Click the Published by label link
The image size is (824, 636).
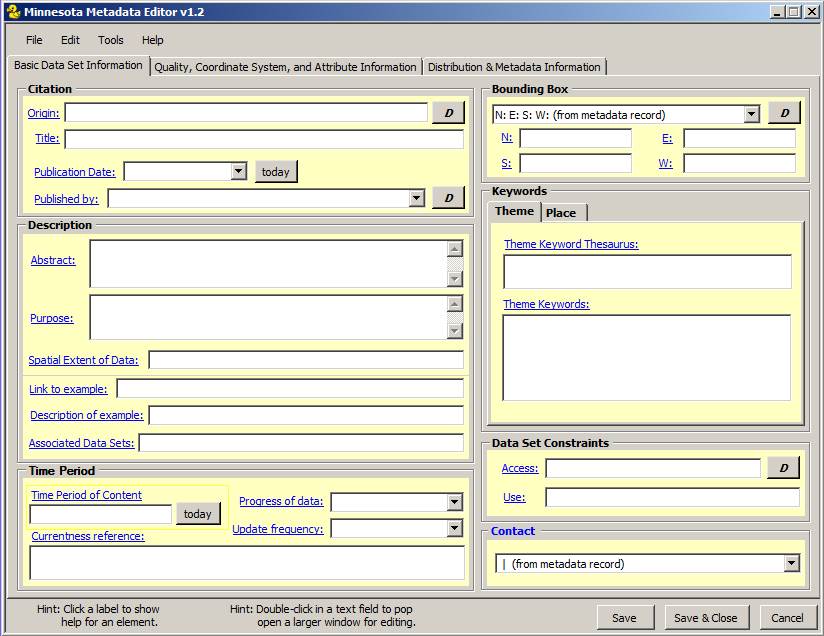point(66,199)
